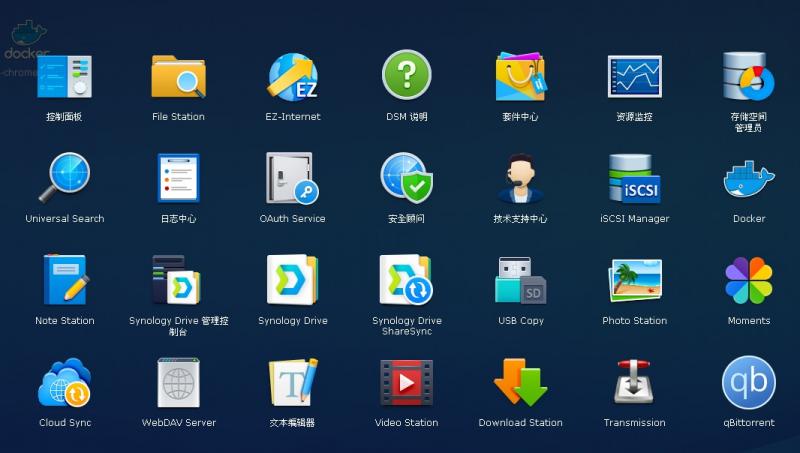Viewport: 800px width, 453px height.
Task: Open the OAuth Service app
Action: click(x=292, y=178)
